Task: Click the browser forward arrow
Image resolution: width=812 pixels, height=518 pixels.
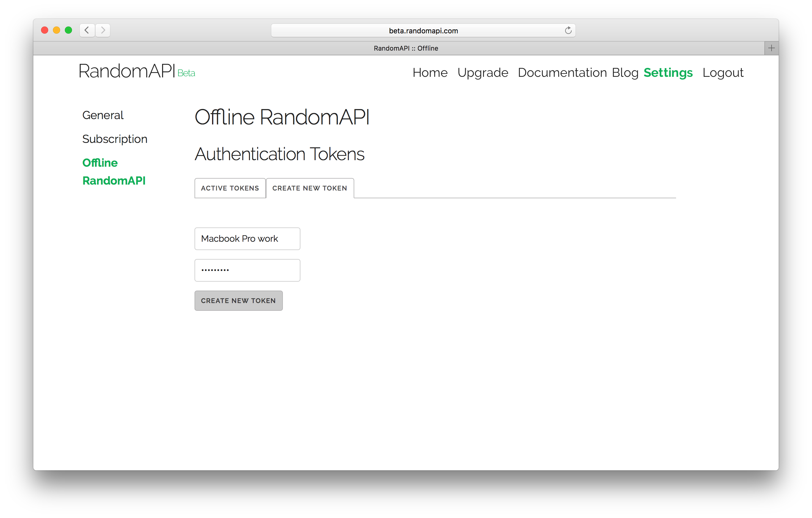Action: [103, 30]
